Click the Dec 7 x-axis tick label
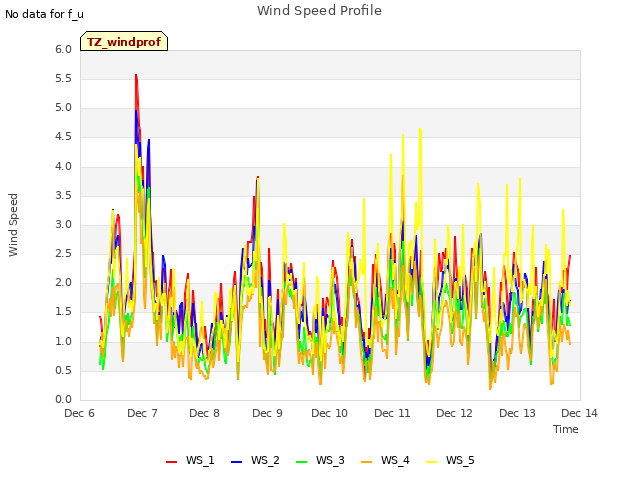This screenshot has height=480, width=640. [x=142, y=413]
